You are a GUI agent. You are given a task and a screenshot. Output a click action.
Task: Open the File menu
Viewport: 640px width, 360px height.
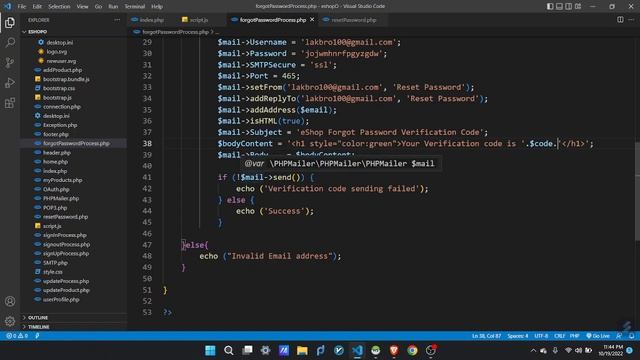[22, 7]
